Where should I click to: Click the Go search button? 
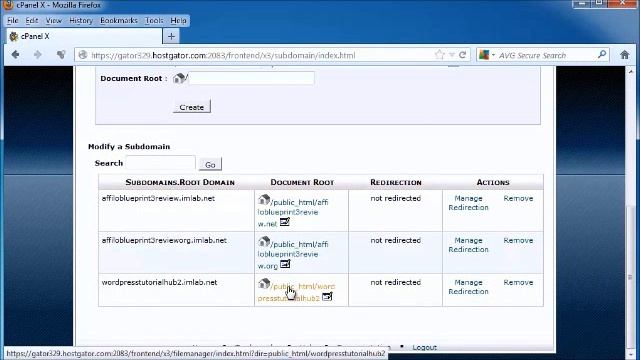[210, 164]
